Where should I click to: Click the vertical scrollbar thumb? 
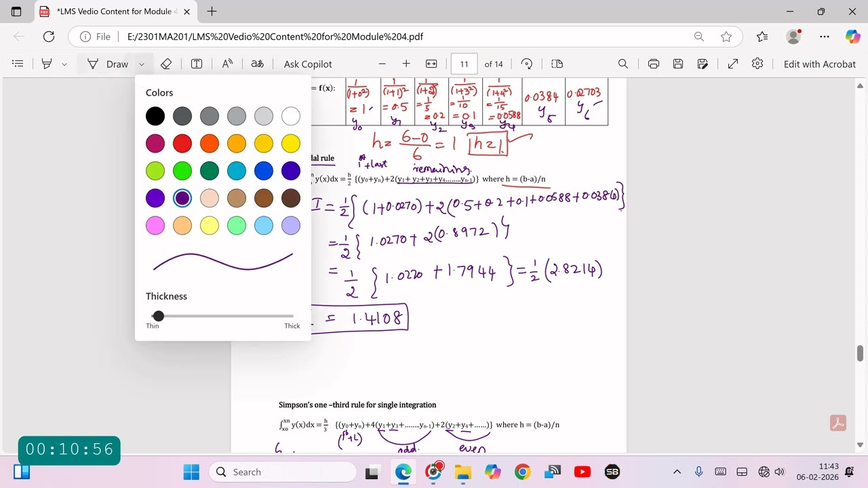(861, 353)
